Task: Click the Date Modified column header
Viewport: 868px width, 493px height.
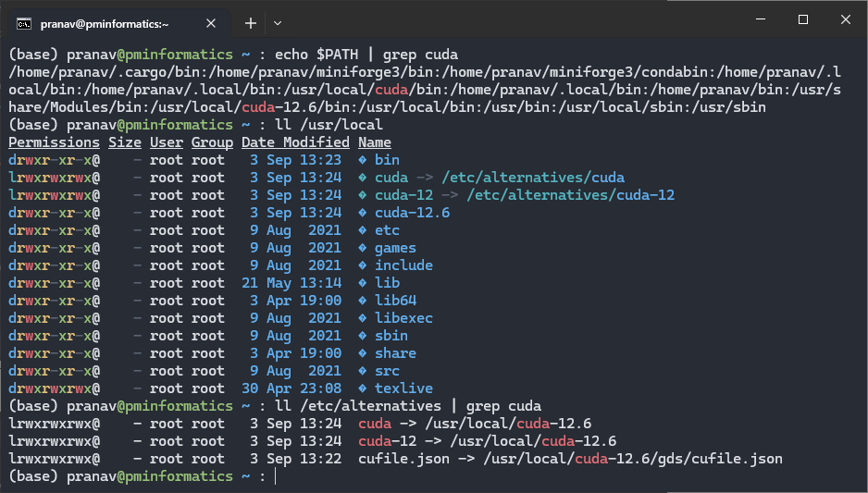Action: pyautogui.click(x=295, y=142)
